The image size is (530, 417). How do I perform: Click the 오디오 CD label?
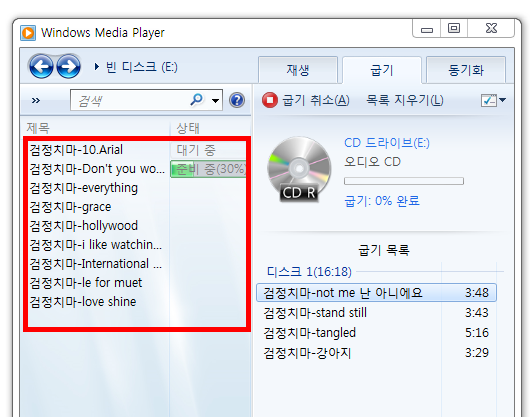[372, 162]
